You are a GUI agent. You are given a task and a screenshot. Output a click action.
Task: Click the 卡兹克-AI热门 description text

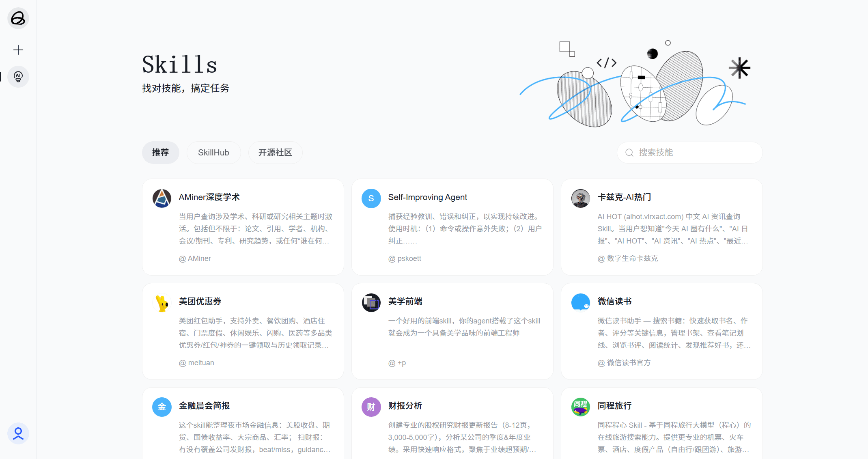673,229
